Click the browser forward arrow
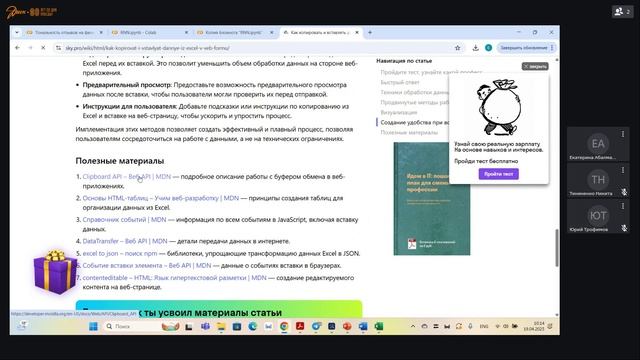This screenshot has height=360, width=640. coord(30,48)
